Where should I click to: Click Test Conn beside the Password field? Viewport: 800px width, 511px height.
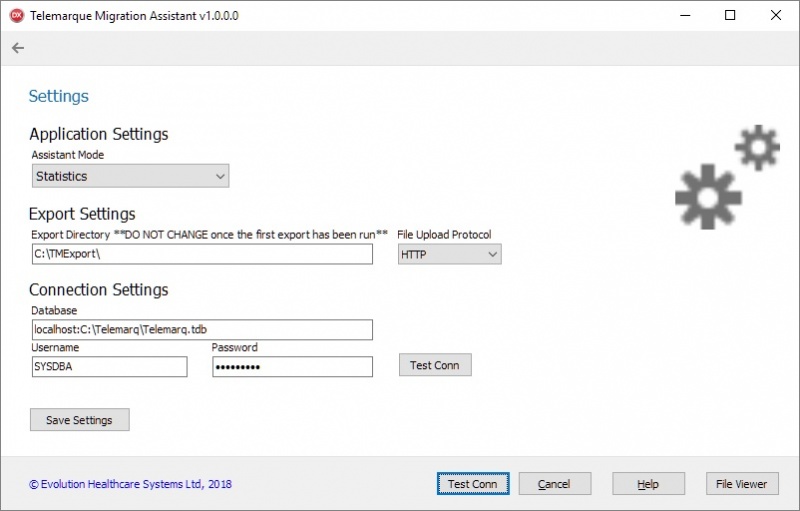point(435,365)
